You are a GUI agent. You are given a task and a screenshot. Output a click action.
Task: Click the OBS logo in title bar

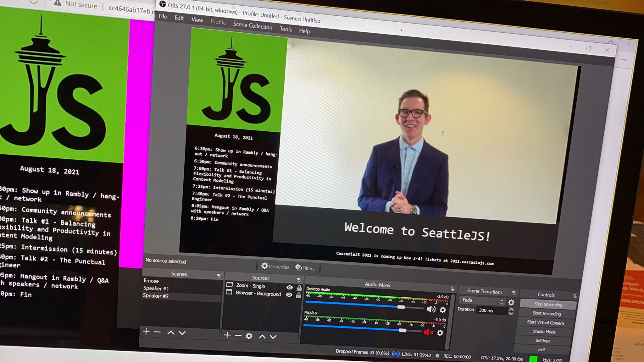[162, 4]
